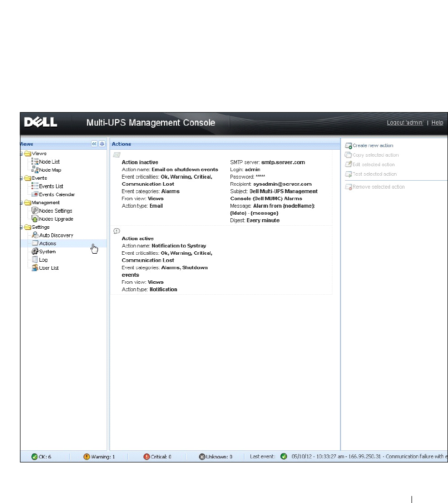Collapse the Views panel with double-chevron button
This screenshot has width=448, height=503.
click(x=94, y=144)
